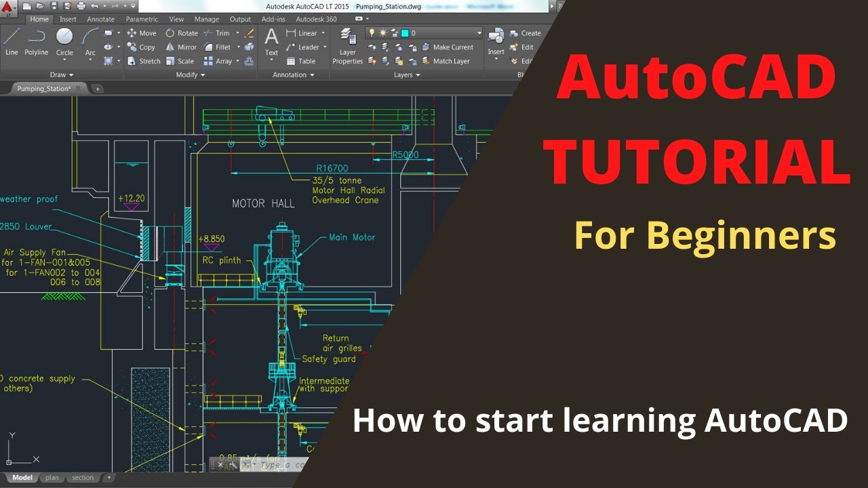The height and width of the screenshot is (488, 868).
Task: Activate the Rotate command
Action: click(x=182, y=33)
